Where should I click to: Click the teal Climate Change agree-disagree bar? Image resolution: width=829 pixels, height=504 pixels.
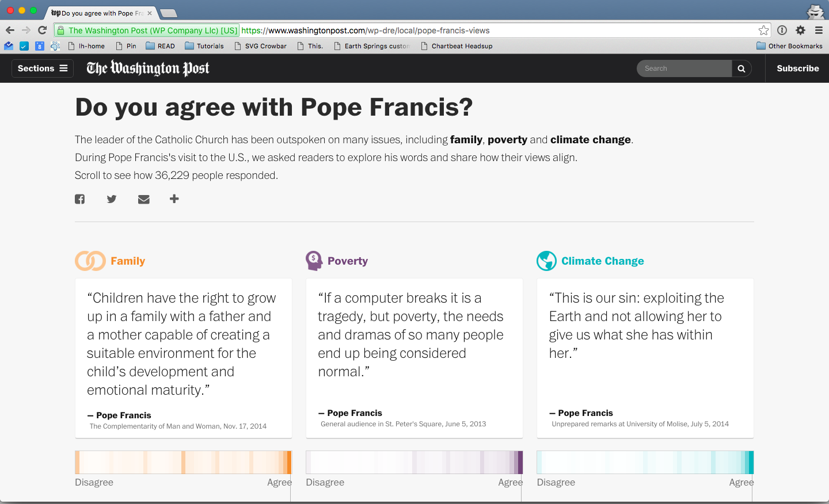coord(645,463)
